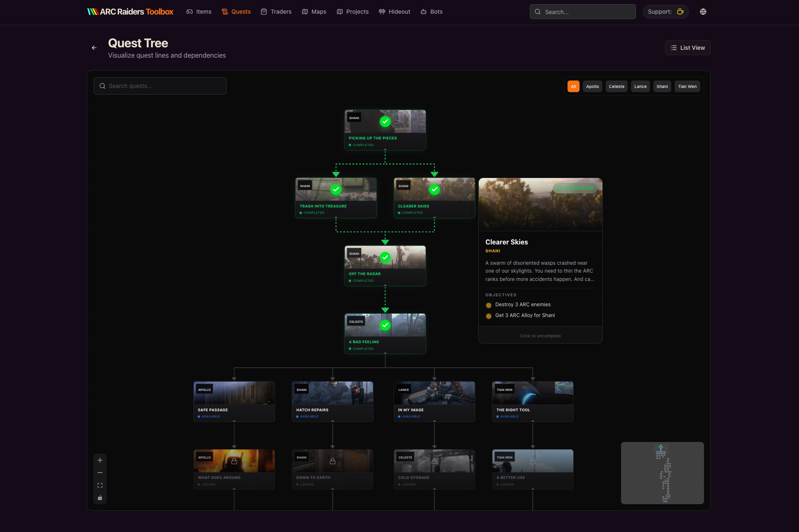Toggle the canvas interactivity lock icon
Screen dimensions: 799x532
pyautogui.click(x=100, y=498)
